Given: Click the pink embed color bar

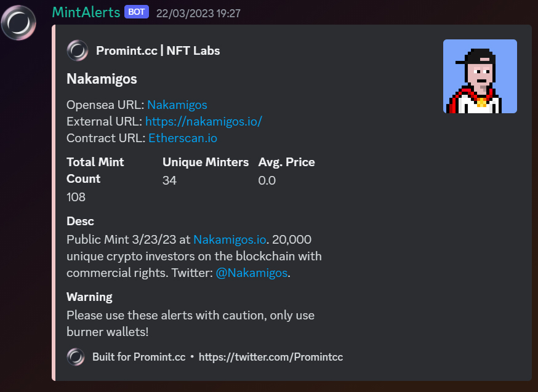Looking at the screenshot, I should point(54,202).
